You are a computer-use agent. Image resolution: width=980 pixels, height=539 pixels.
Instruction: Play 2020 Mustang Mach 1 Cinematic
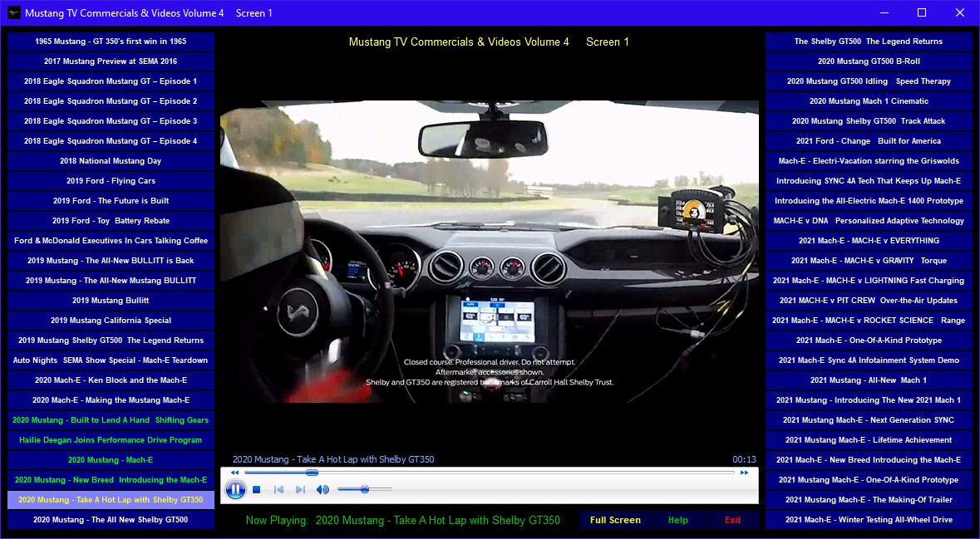(869, 101)
